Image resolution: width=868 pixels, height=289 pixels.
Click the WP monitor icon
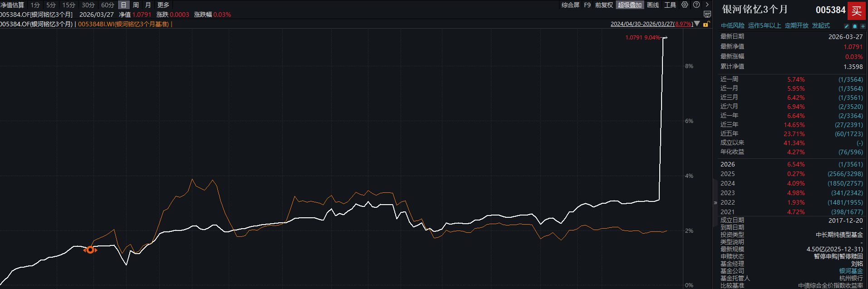[707, 15]
